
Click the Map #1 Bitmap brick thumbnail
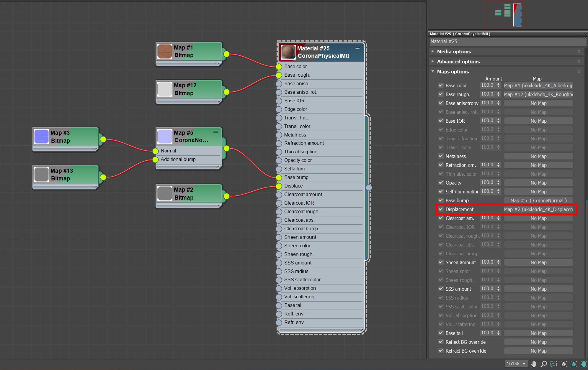[165, 51]
